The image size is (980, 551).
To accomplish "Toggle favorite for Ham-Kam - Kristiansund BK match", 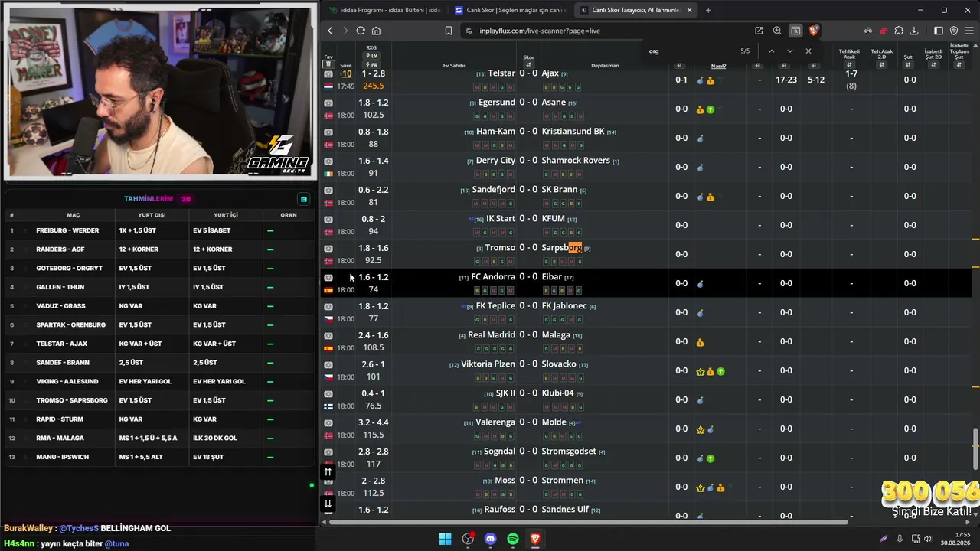I will [x=328, y=132].
